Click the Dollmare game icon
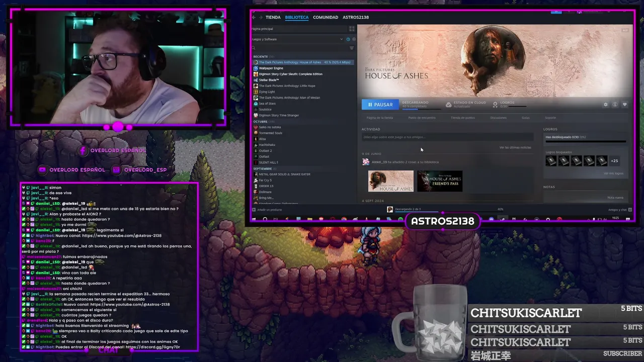Image resolution: width=644 pixels, height=362 pixels. [256, 192]
